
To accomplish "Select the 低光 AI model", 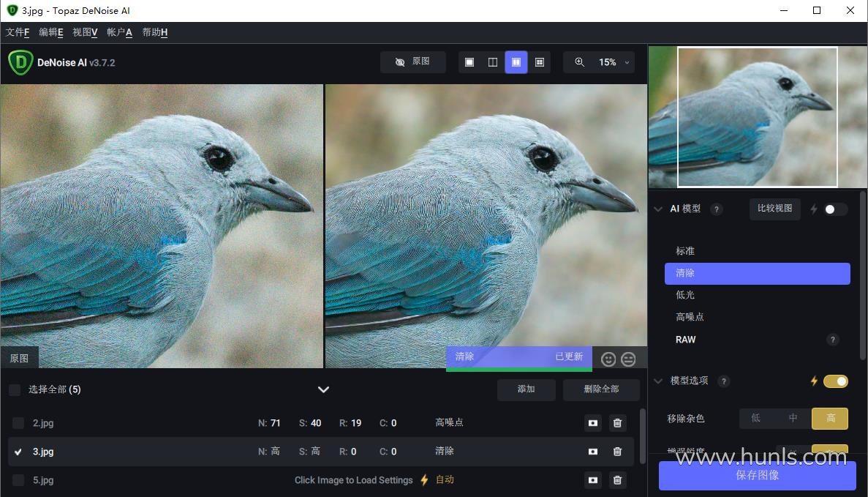I will [685, 295].
